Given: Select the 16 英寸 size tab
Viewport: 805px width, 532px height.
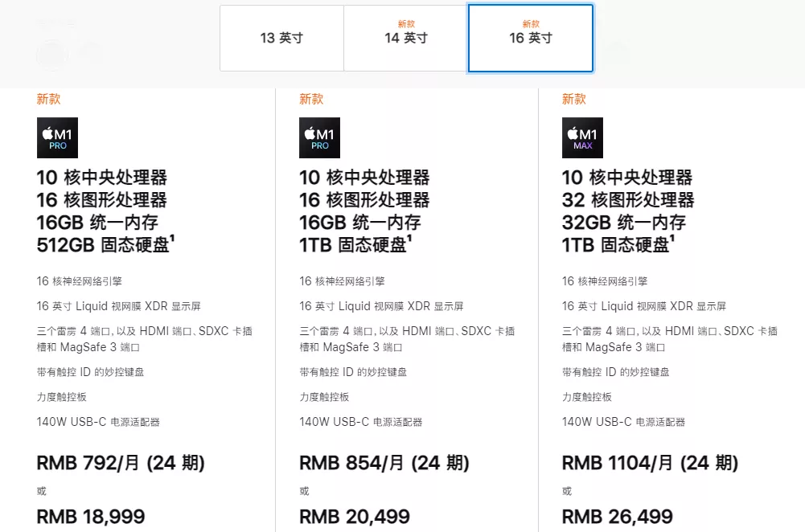Looking at the screenshot, I should coord(531,38).
